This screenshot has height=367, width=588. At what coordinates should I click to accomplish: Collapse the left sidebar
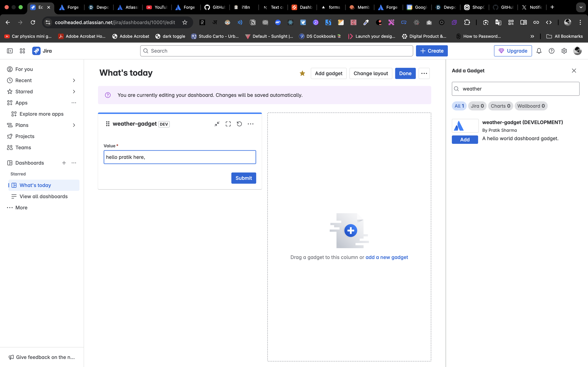click(x=10, y=51)
